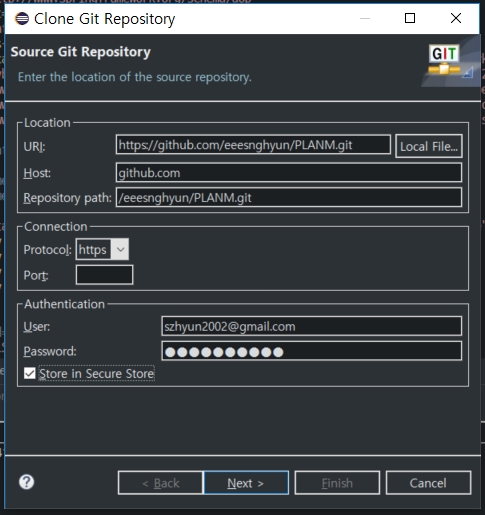Click the Next > button

click(246, 483)
